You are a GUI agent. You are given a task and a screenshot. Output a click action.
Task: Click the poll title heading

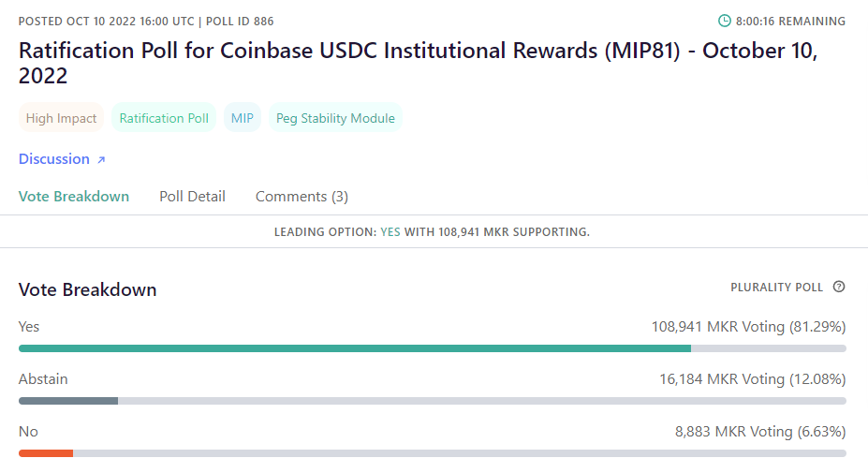[418, 63]
